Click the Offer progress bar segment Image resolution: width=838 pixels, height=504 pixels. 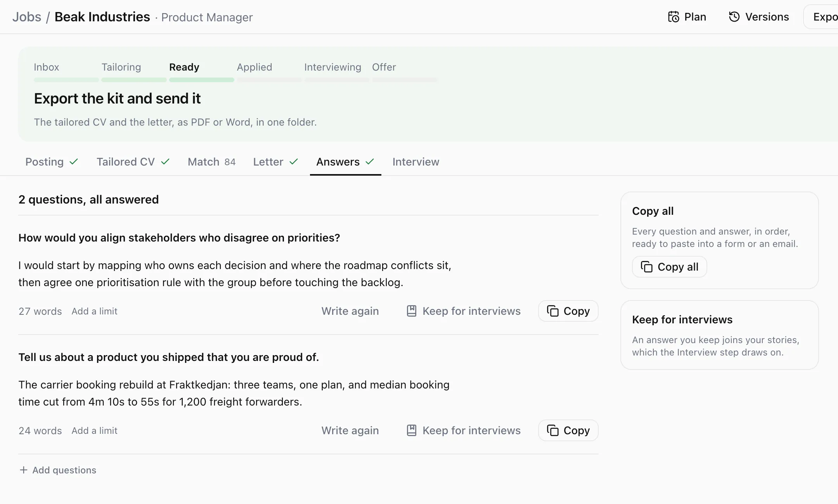[405, 80]
